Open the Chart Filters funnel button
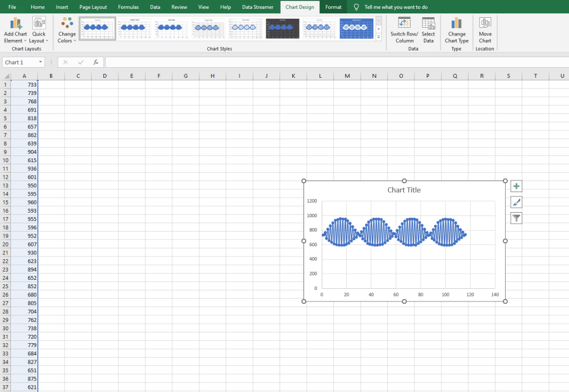 tap(516, 218)
